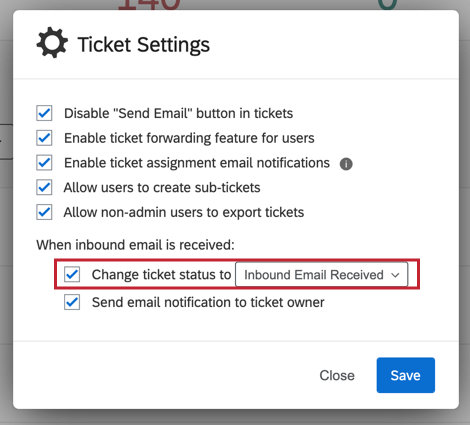Click the chevron arrow in status dropdown
The width and height of the screenshot is (470, 425).
tap(395, 275)
